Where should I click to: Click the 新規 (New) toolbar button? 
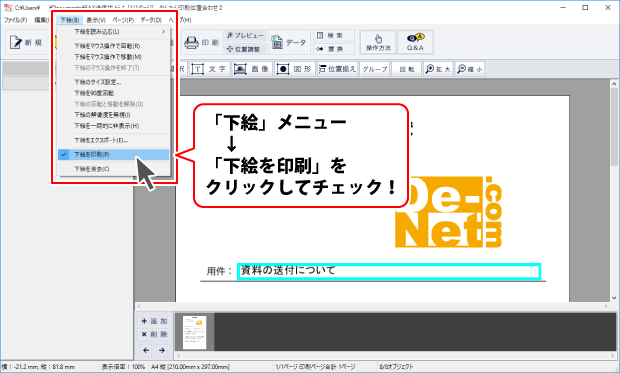point(26,42)
